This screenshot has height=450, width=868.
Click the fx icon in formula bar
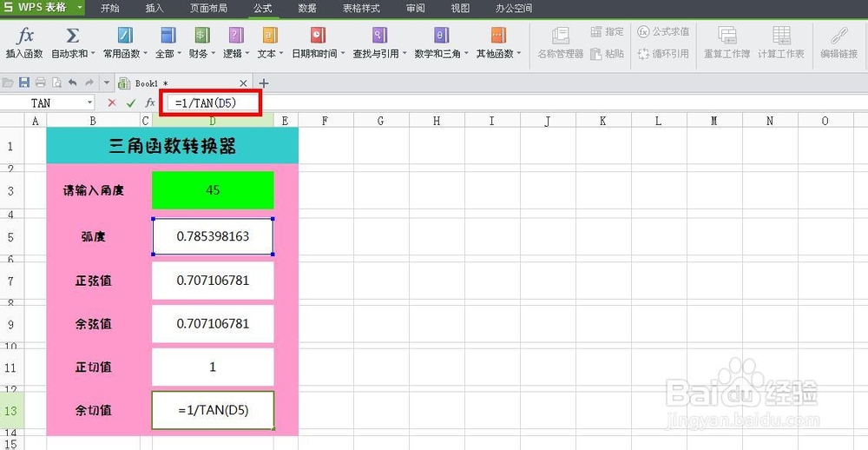point(150,103)
